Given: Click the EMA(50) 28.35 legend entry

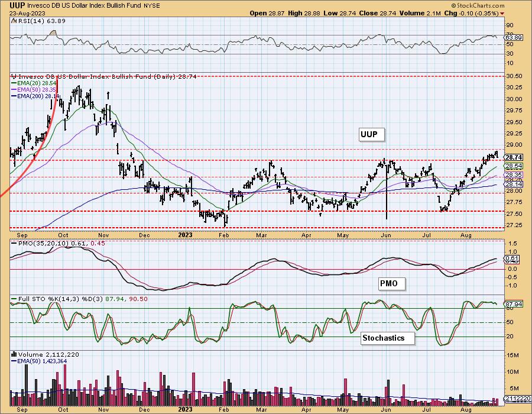Looking at the screenshot, I should [34, 89].
